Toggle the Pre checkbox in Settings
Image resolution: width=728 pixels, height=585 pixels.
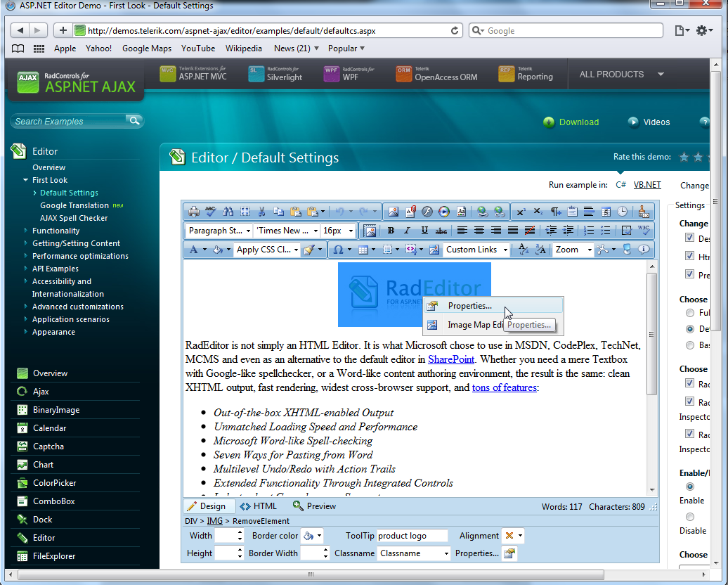(689, 274)
